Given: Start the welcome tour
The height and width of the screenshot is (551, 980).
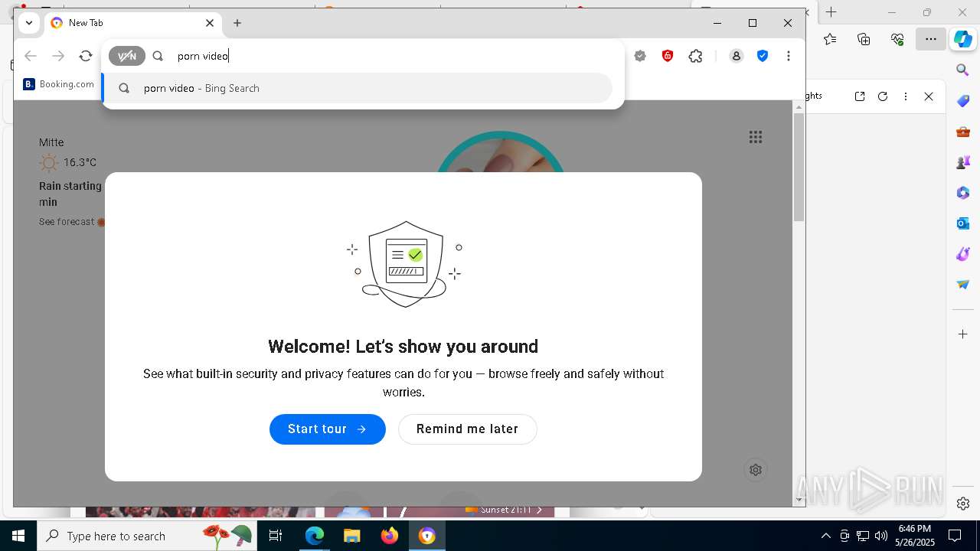Looking at the screenshot, I should [x=328, y=429].
